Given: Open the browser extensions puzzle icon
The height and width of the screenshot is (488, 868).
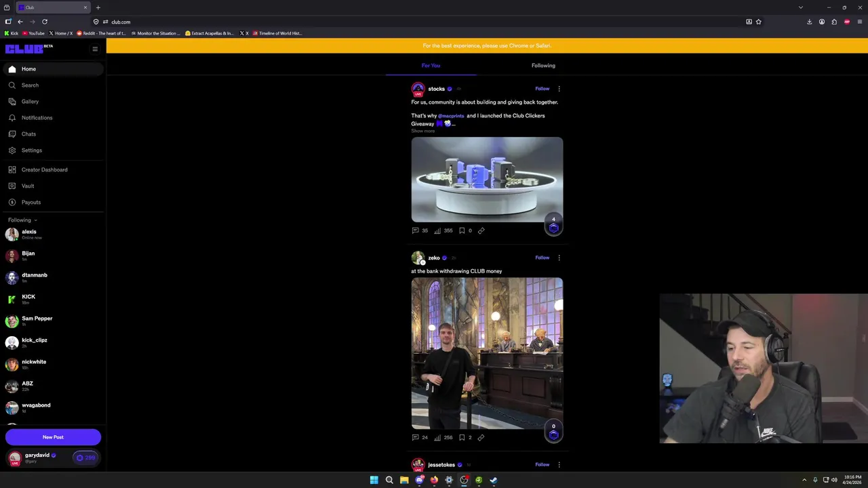Looking at the screenshot, I should click(x=834, y=22).
